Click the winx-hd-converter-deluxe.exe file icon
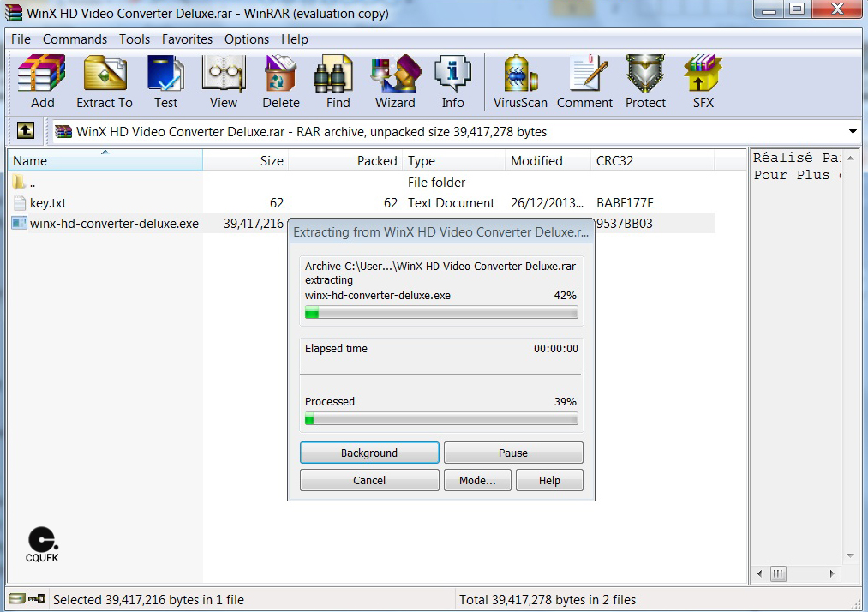The image size is (868, 612). [x=19, y=223]
